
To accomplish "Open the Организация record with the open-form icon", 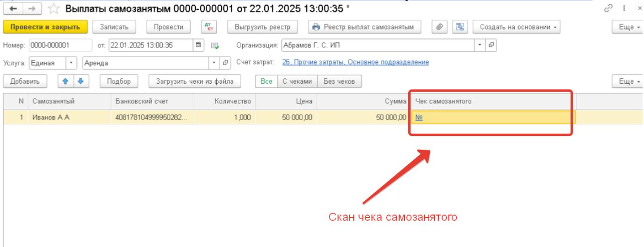I will click(x=492, y=45).
